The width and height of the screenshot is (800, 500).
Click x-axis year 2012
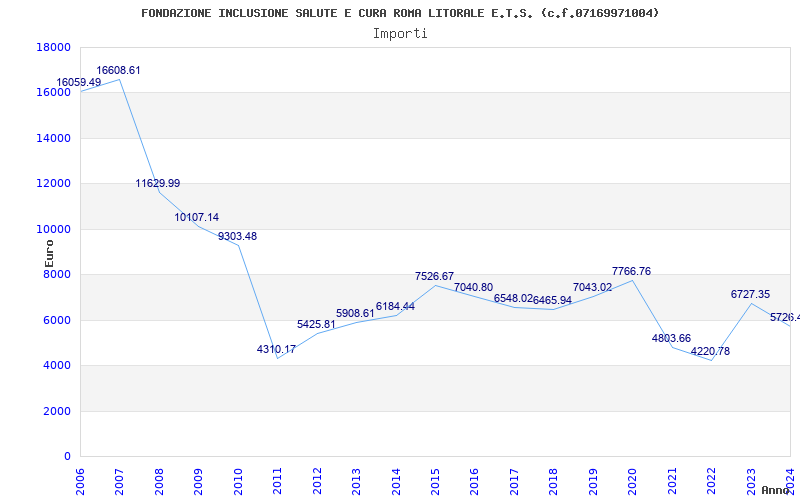(x=317, y=481)
